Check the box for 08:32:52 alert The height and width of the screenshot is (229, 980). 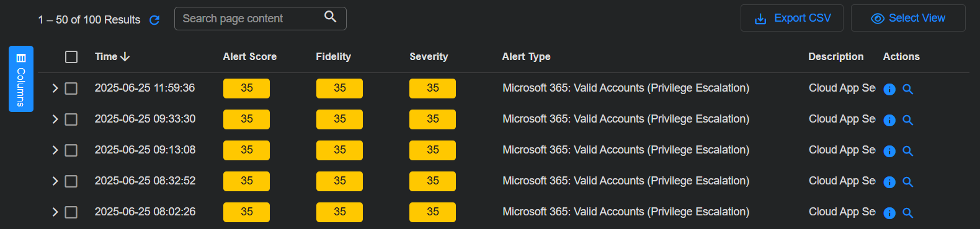(x=71, y=181)
